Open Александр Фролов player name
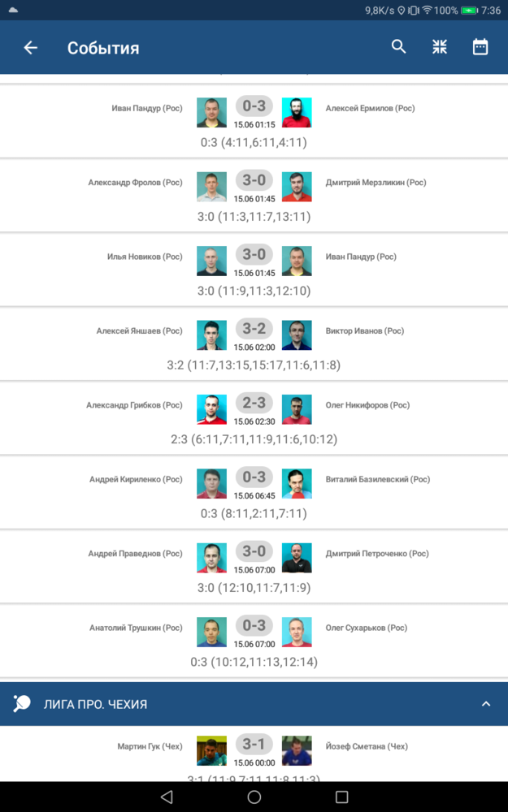508x812 pixels. click(x=135, y=182)
